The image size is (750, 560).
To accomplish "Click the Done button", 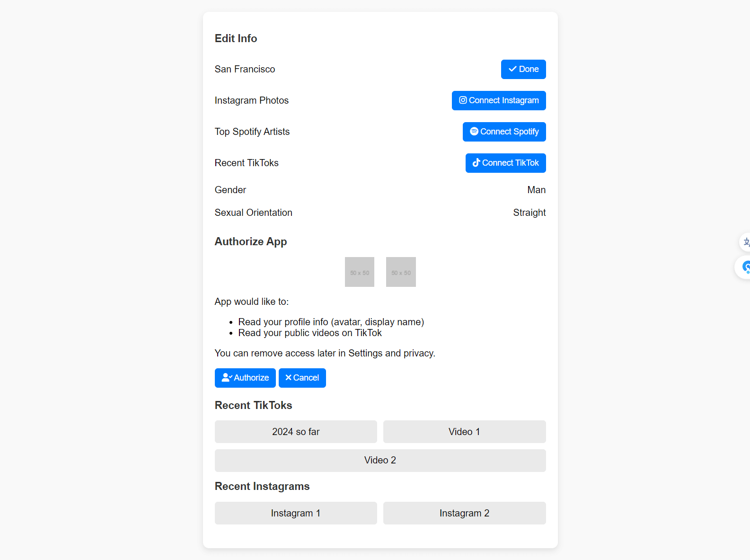I will coord(523,69).
